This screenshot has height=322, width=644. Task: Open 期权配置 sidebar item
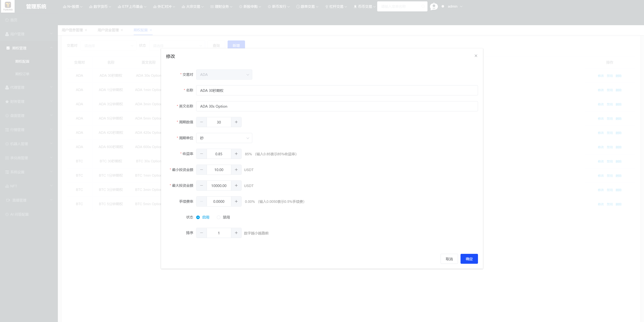(29, 61)
